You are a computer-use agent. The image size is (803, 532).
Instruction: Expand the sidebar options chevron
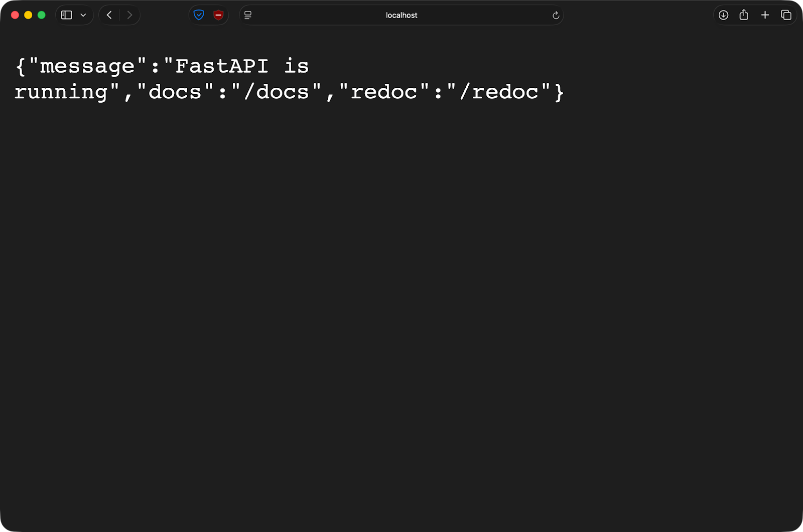tap(83, 15)
